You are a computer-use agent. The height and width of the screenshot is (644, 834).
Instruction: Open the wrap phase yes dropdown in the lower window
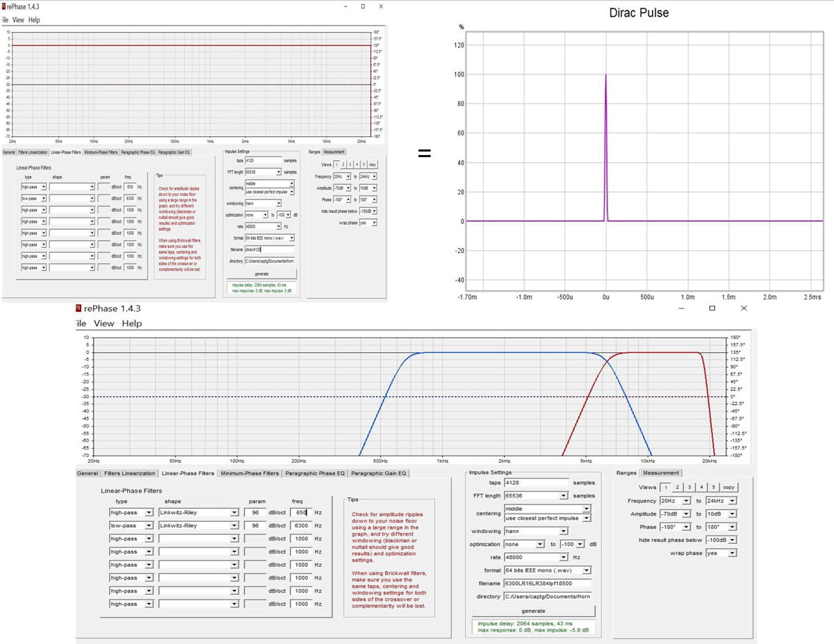click(721, 554)
